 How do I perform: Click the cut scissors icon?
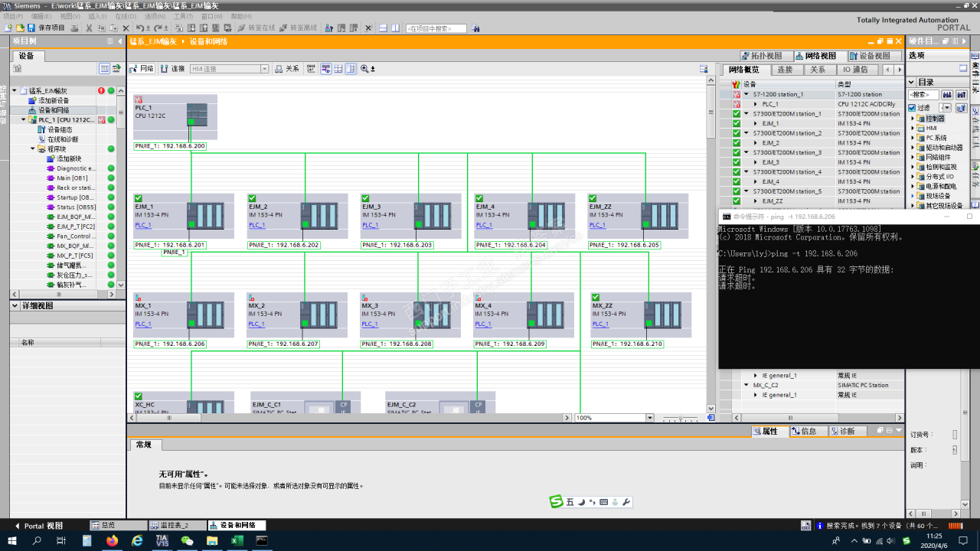89,28
